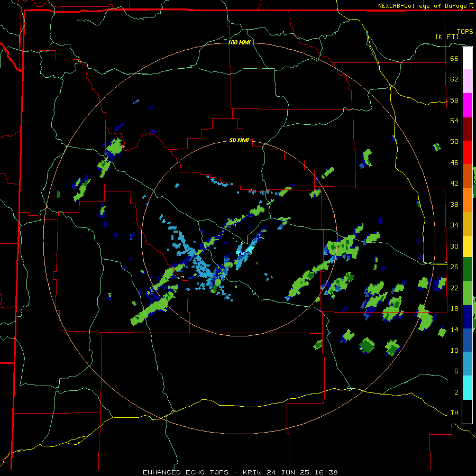The height and width of the screenshot is (476, 476).
Task: Pick the dark green legend swatch
Action: tap(467, 269)
